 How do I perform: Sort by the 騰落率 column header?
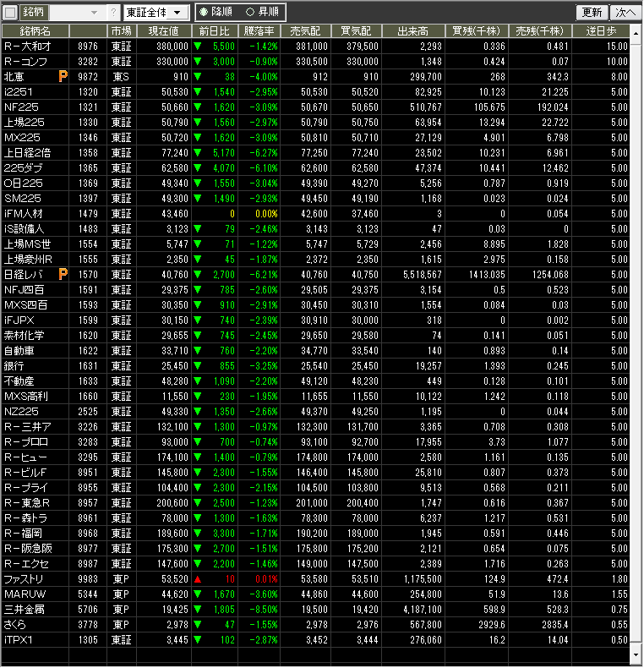tap(259, 30)
